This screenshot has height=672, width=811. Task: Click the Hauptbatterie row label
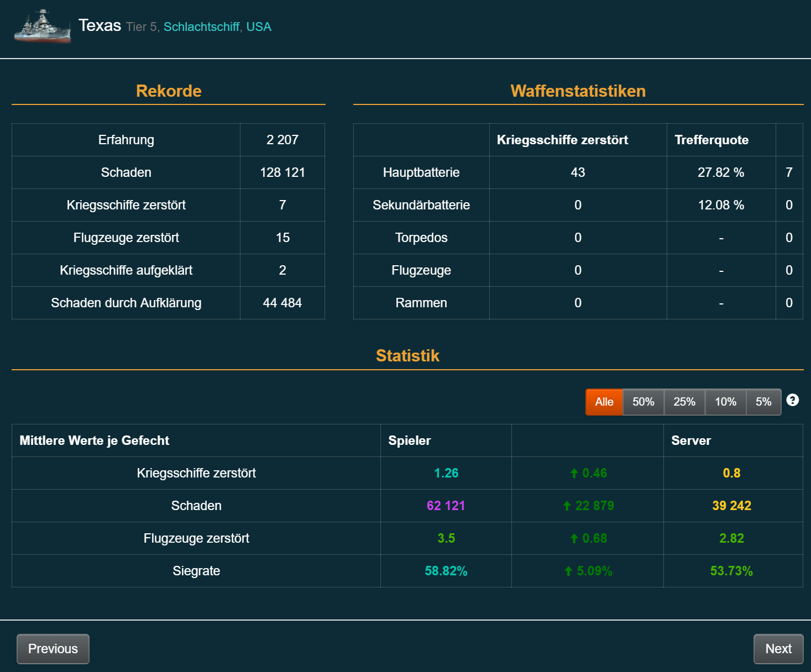point(421,172)
